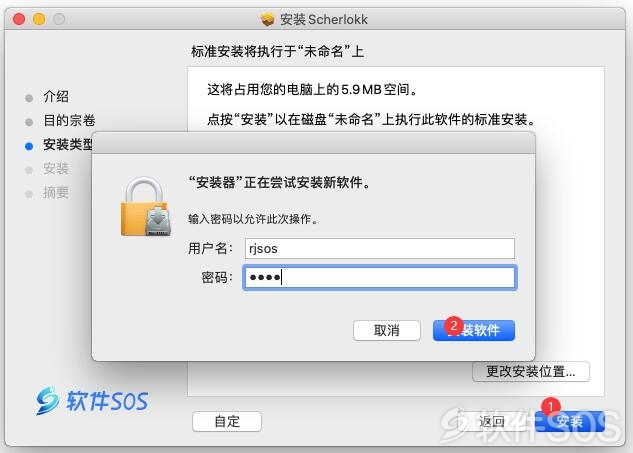Screen dimensions: 633x453
Task: Click the padlock installer icon
Action: tap(146, 206)
